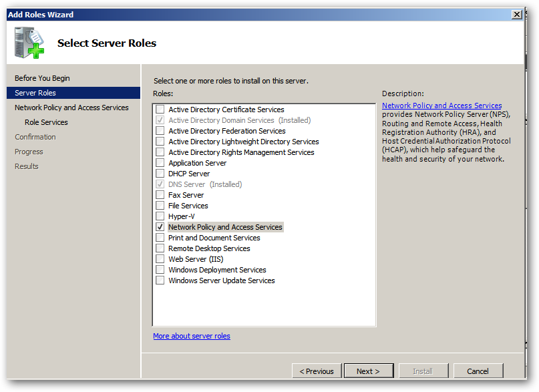
Task: Check Active Directory Certificate Services
Action: [x=160, y=110]
